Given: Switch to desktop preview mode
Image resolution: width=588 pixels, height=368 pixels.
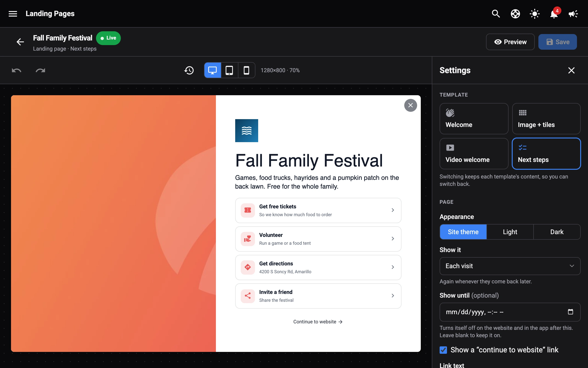Looking at the screenshot, I should click(213, 70).
